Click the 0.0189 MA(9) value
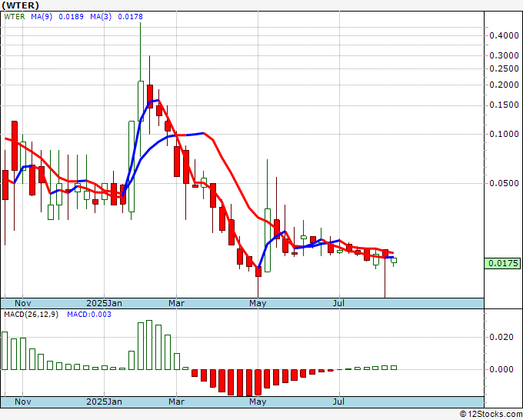This screenshot has height=420, width=523. point(71,16)
